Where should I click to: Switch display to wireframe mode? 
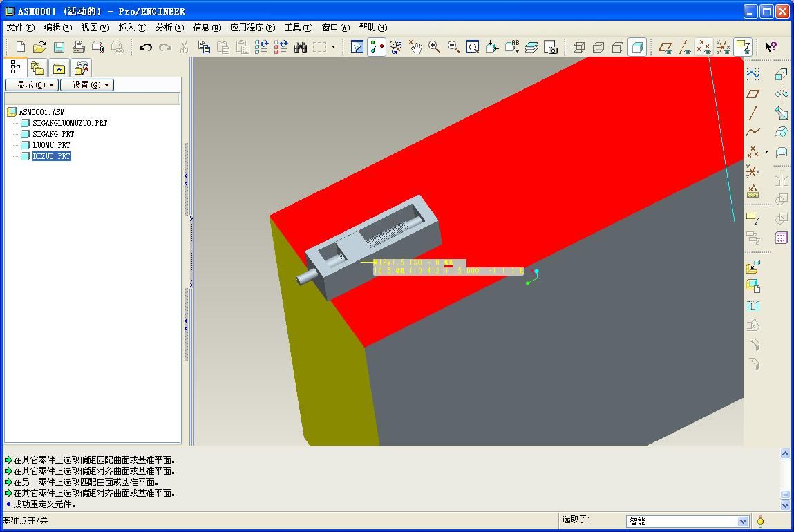click(579, 47)
